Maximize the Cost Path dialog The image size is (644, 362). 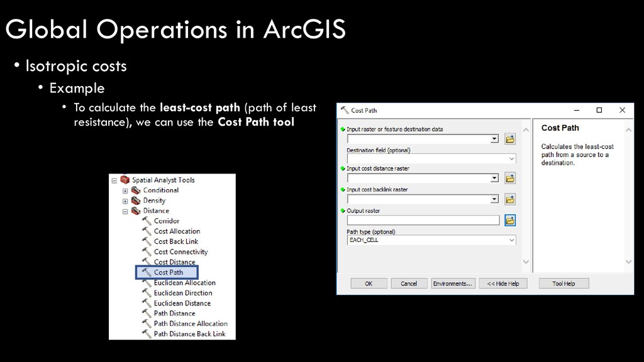click(599, 110)
